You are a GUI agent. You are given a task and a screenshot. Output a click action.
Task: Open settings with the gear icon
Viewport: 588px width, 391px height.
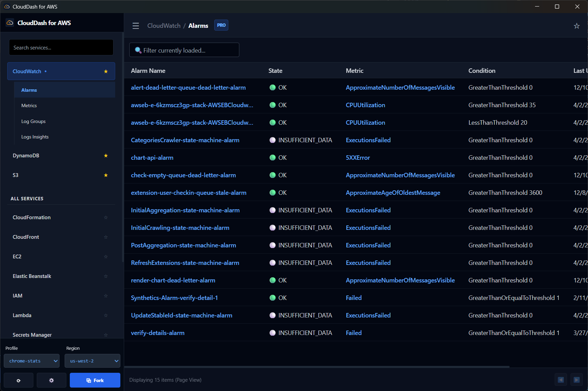pos(51,380)
